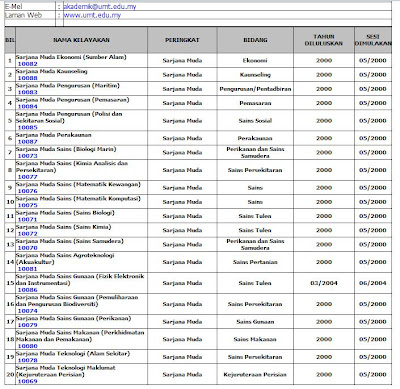Open the 10081 Akuakultur code link

point(28,269)
